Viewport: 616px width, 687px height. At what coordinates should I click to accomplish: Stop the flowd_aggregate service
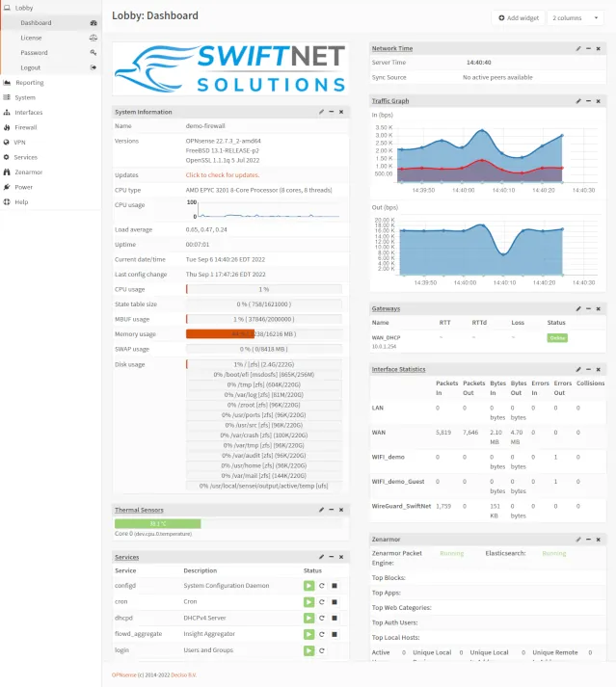(x=335, y=634)
